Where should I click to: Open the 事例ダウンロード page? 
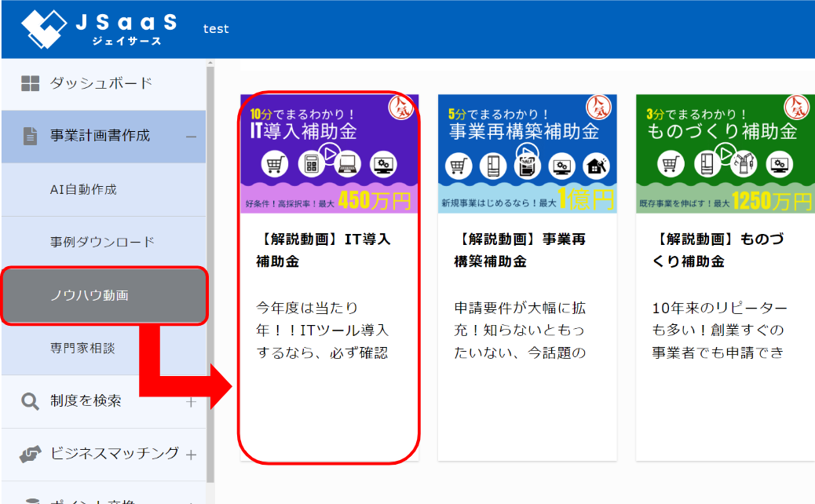click(x=104, y=242)
